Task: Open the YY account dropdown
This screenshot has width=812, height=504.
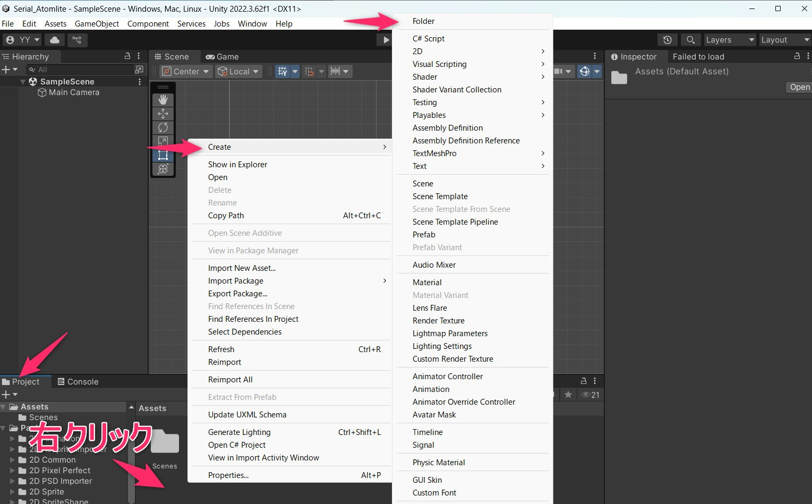Action: pyautogui.click(x=22, y=40)
